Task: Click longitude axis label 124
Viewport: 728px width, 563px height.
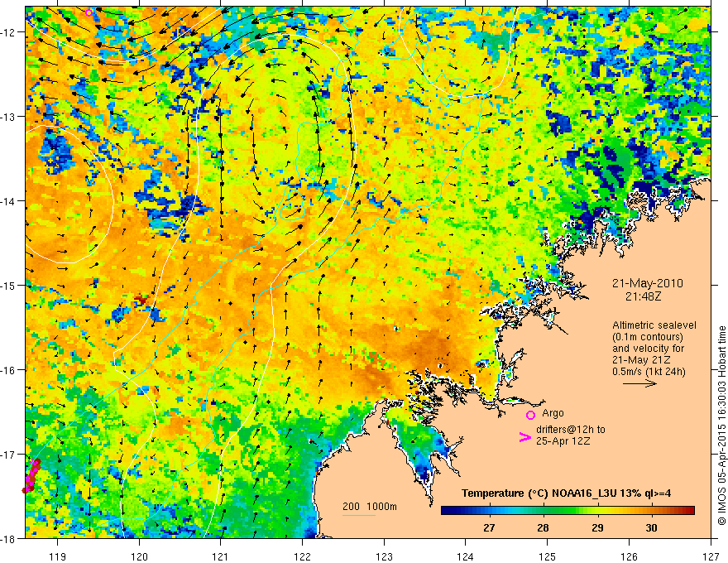Action: point(466,556)
